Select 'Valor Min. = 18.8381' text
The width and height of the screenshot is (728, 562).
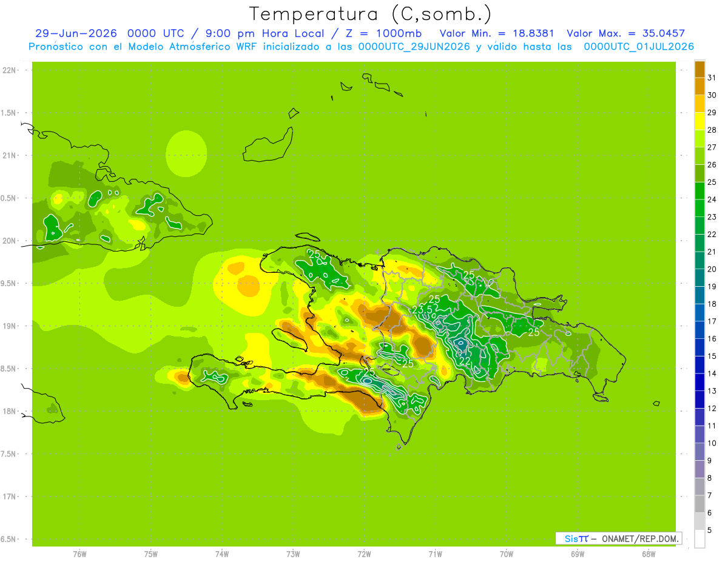pyautogui.click(x=496, y=33)
